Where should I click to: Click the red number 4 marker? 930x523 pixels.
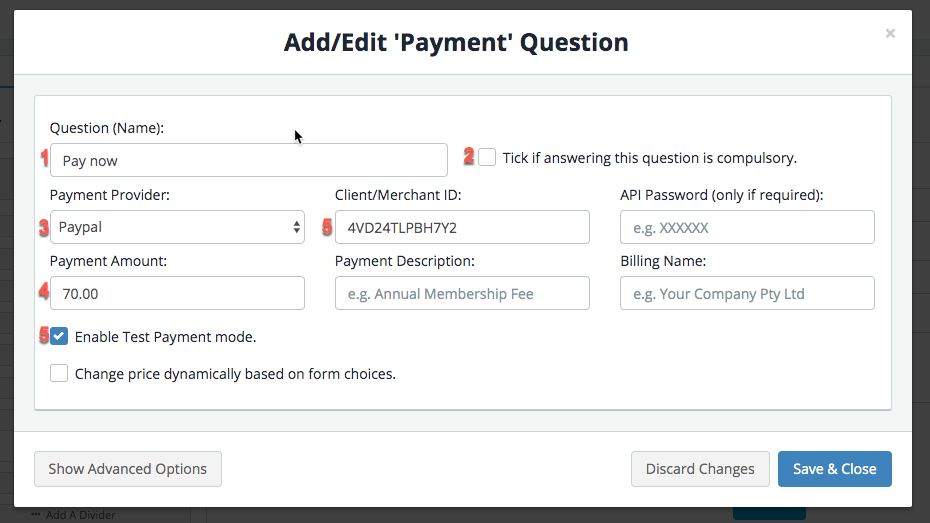(44, 292)
